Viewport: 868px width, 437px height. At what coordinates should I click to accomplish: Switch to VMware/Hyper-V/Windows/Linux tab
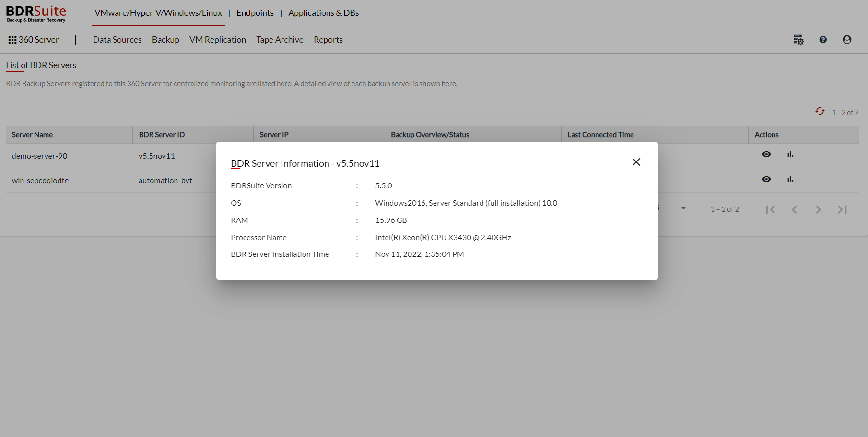(x=158, y=13)
